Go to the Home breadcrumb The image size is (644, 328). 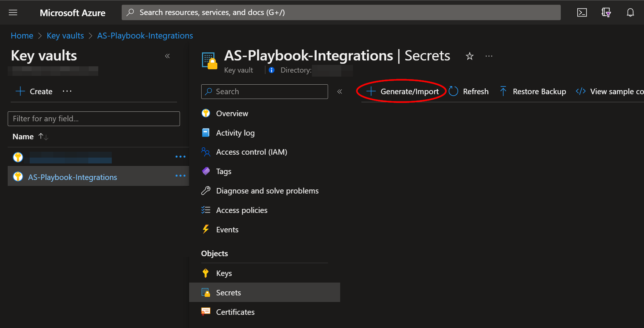coord(22,36)
